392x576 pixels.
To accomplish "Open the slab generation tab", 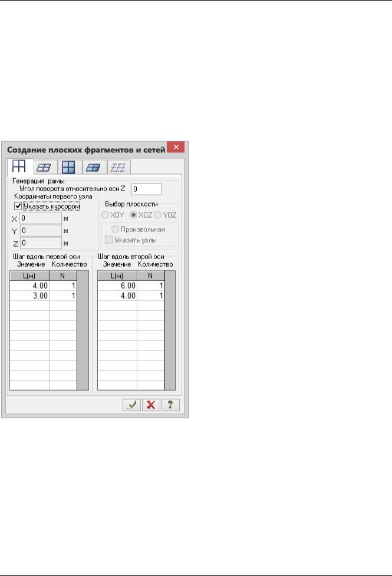I will coord(93,168).
